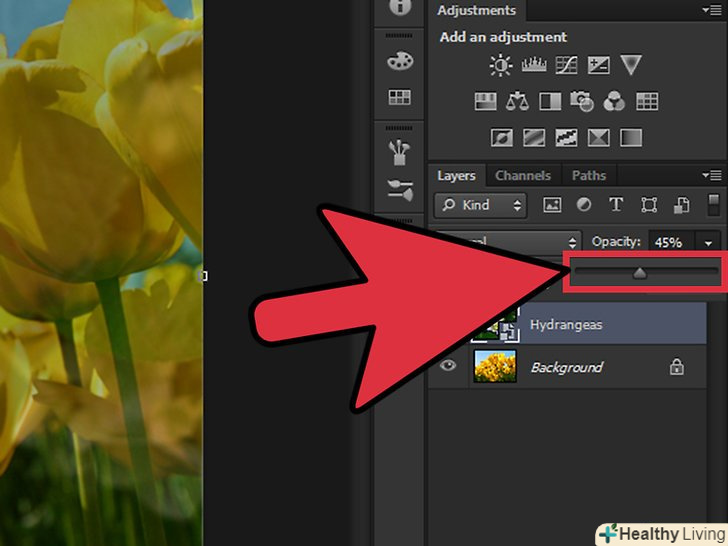The height and width of the screenshot is (546, 728).
Task: Add a Hue/Saturation adjustment
Action: coord(485,101)
